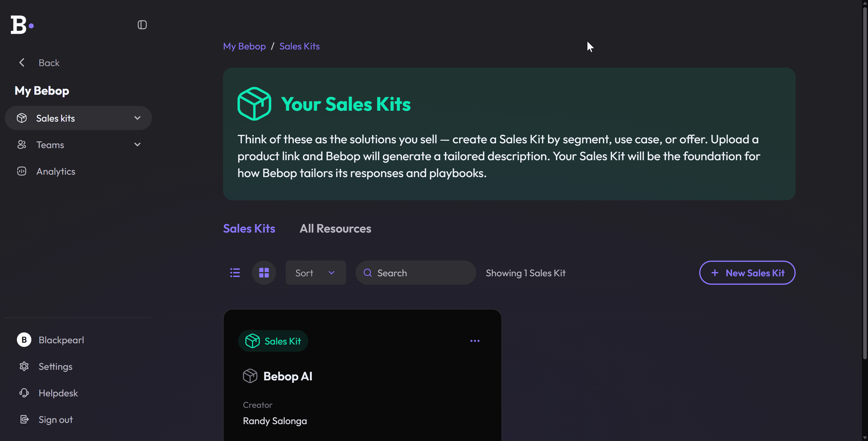Open the Blackpearl workspace avatar
This screenshot has height=441, width=868.
pyautogui.click(x=24, y=340)
